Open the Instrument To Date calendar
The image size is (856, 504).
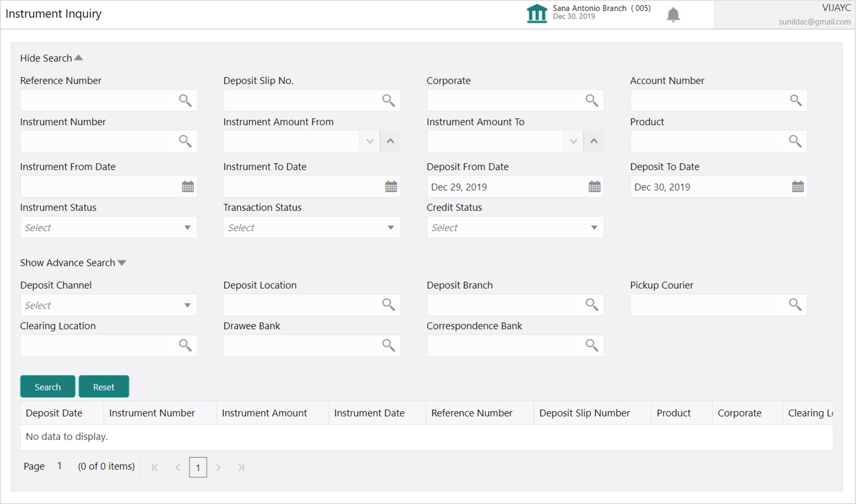coord(391,187)
